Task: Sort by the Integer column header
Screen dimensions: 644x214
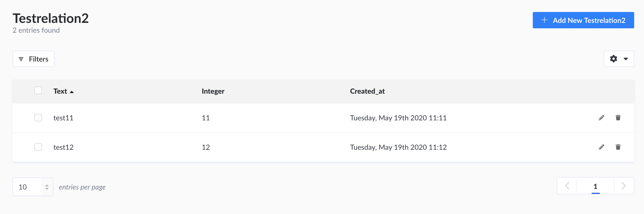Action: pos(213,91)
